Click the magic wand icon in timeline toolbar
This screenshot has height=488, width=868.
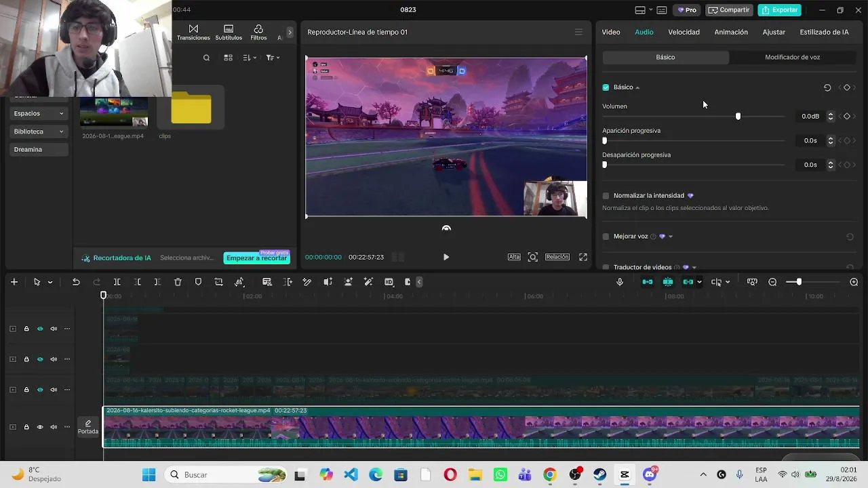368,282
